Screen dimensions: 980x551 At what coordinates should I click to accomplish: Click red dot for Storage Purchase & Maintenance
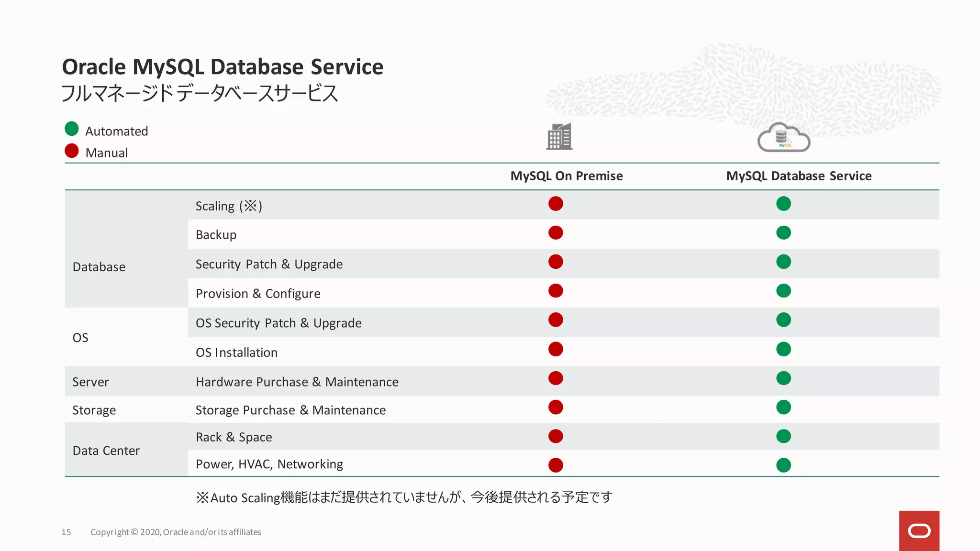click(x=556, y=408)
